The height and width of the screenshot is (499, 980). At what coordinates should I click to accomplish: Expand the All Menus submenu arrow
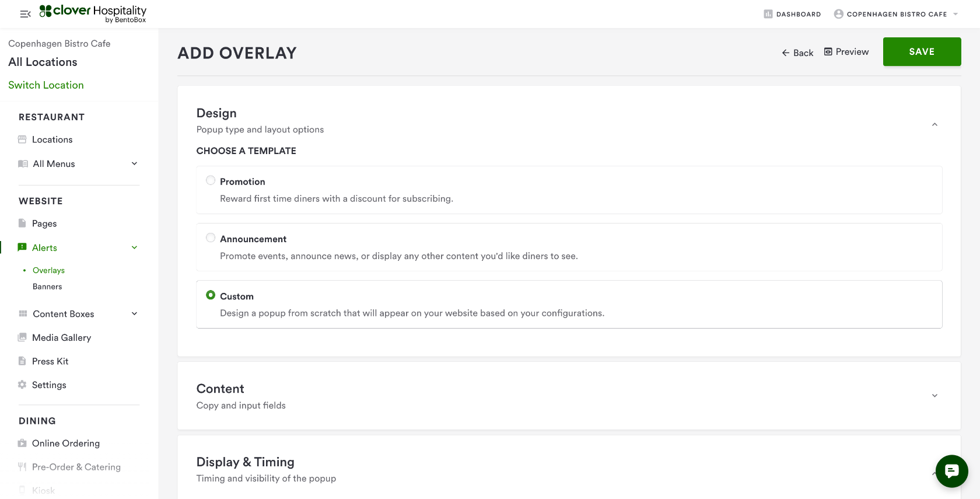pos(134,163)
